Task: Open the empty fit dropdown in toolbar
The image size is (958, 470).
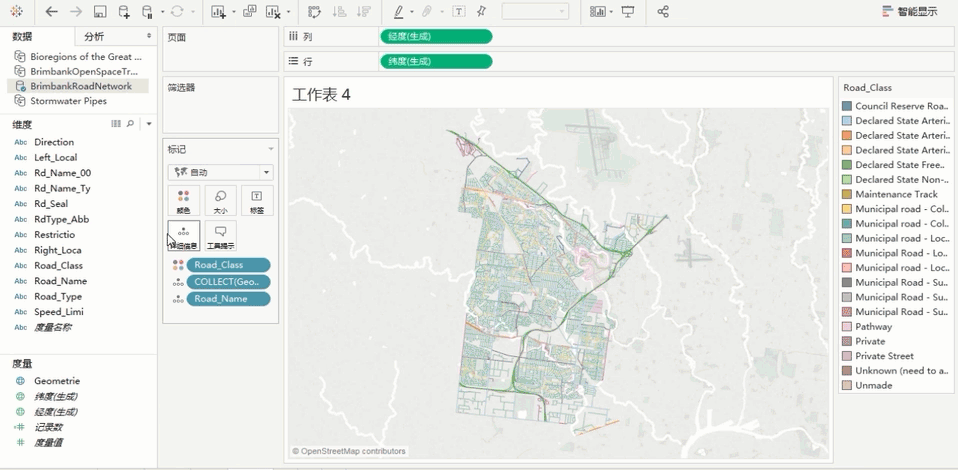Action: click(535, 12)
